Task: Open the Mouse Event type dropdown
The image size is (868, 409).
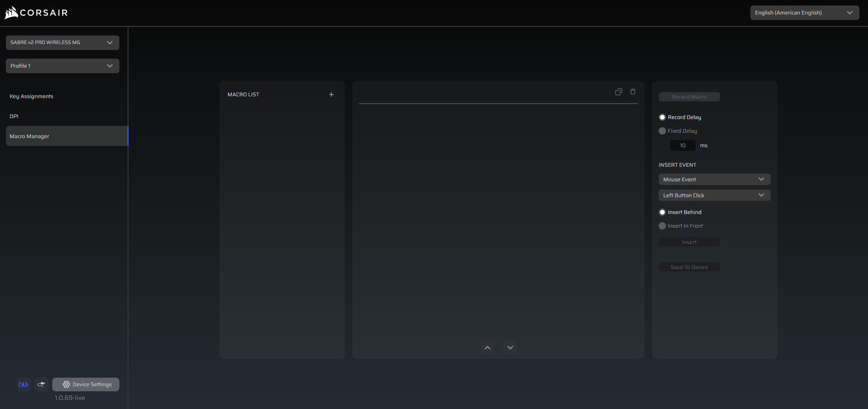Action: 715,180
